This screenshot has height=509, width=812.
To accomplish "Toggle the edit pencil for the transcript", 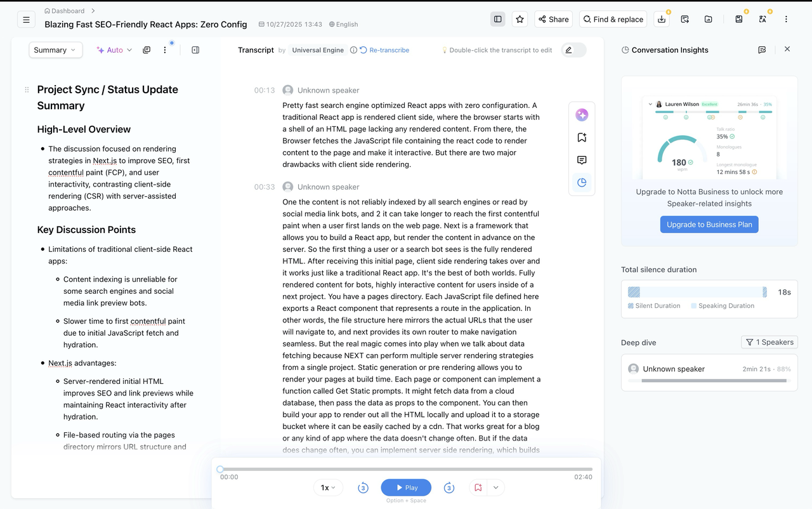I will [569, 50].
